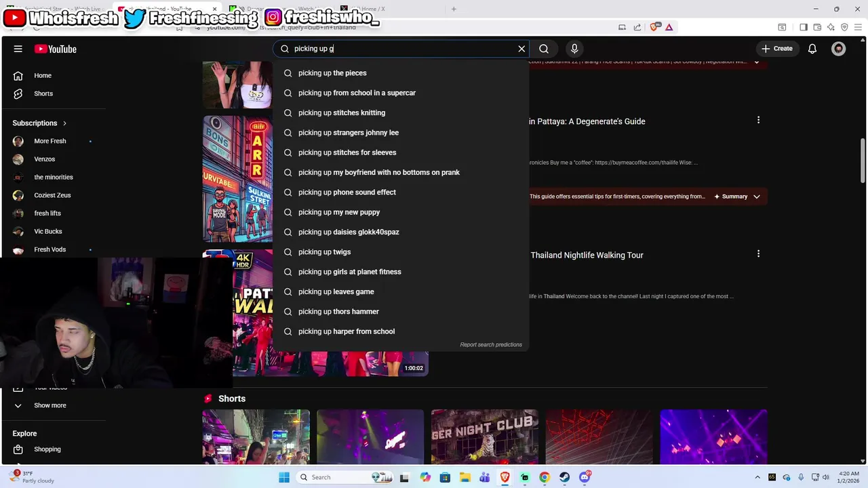Show hidden tray icons chevron
Viewport: 868px width, 488px height.
coord(757,477)
